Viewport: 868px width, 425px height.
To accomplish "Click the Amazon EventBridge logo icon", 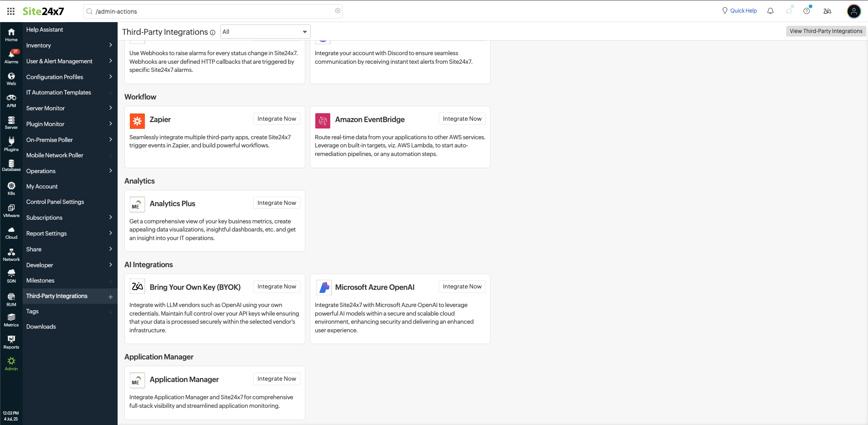I will point(323,121).
